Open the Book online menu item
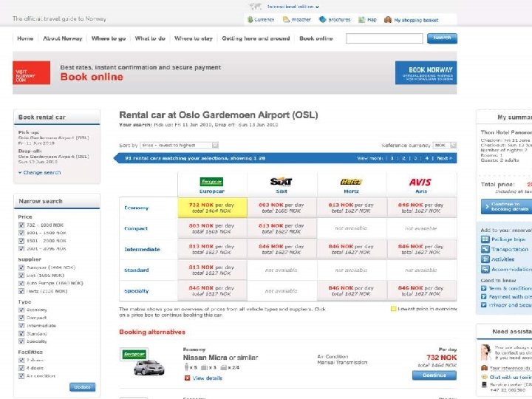The height and width of the screenshot is (399, 532). 316,38
